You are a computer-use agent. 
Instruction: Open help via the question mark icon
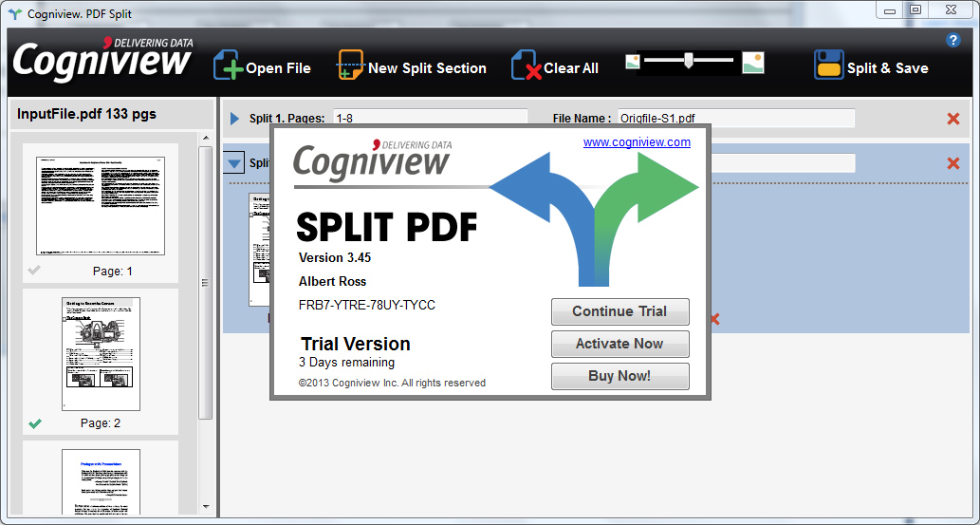click(x=953, y=41)
